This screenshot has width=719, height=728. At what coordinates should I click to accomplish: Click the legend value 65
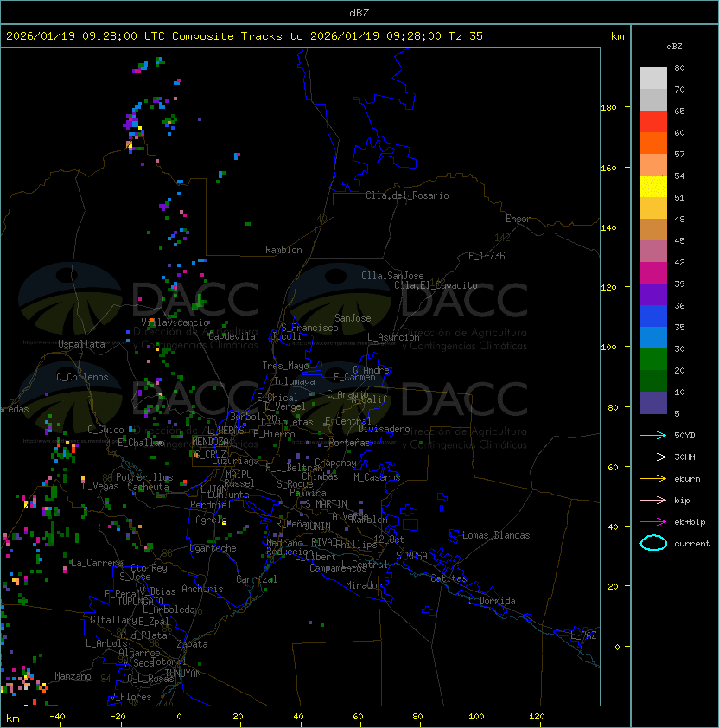pos(679,111)
